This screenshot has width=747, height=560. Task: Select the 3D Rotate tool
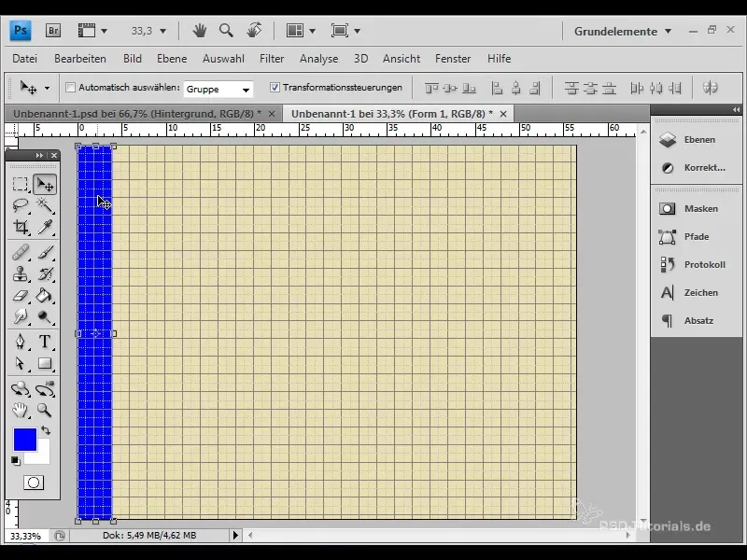pos(20,388)
